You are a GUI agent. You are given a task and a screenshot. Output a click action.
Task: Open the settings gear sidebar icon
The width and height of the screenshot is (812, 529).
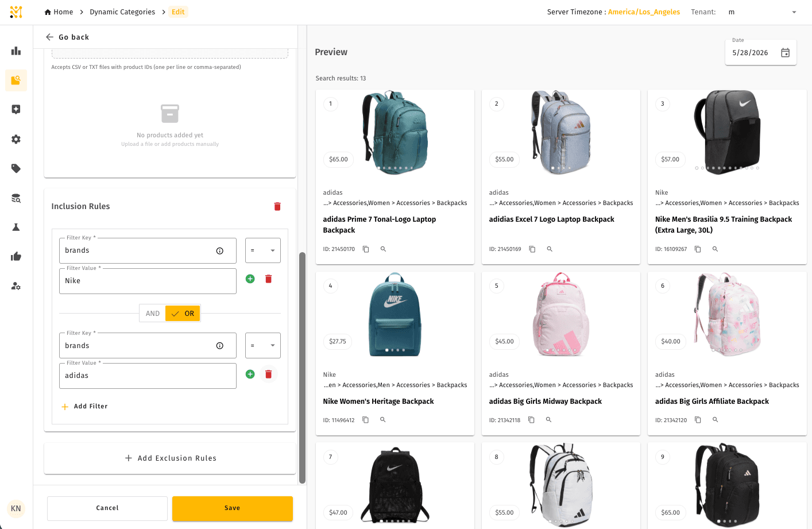[x=16, y=139]
